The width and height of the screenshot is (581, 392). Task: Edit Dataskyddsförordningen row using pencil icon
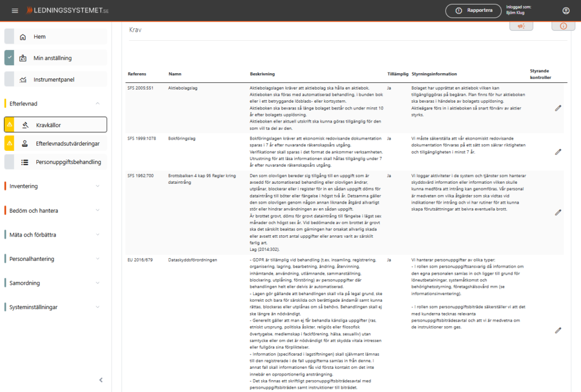click(x=558, y=330)
